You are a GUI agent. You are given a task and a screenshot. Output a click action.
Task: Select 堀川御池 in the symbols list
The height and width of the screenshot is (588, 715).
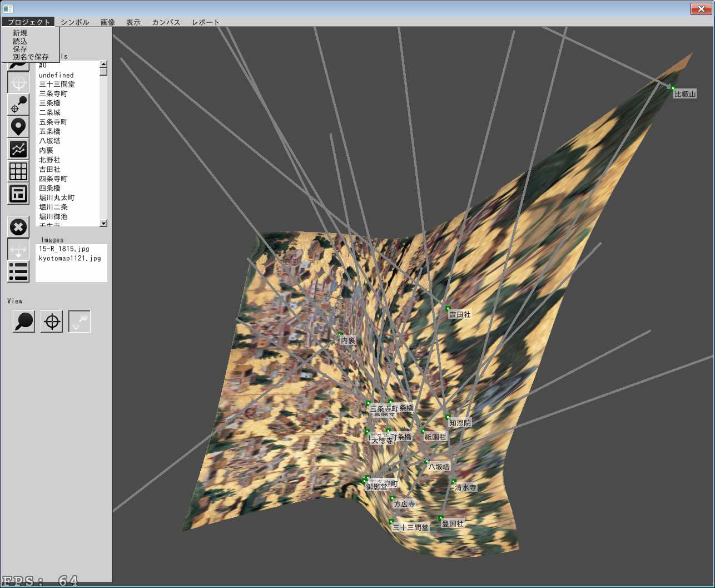(x=67, y=217)
